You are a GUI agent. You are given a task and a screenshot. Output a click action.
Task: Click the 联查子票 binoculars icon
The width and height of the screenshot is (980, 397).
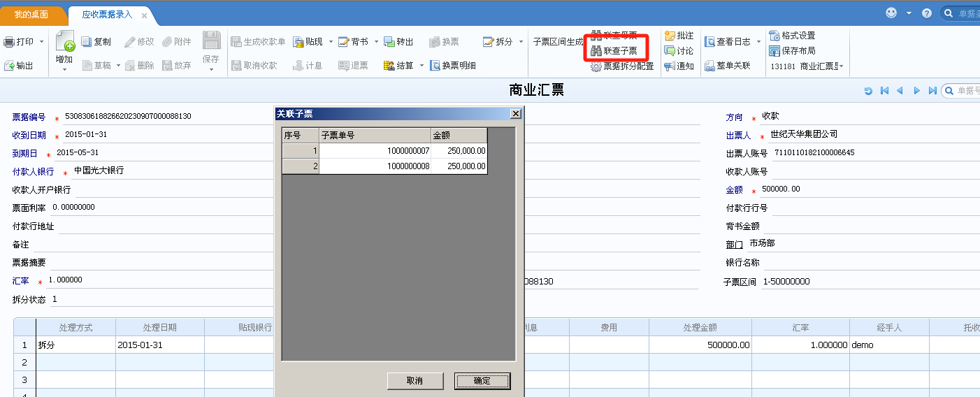[x=596, y=51]
